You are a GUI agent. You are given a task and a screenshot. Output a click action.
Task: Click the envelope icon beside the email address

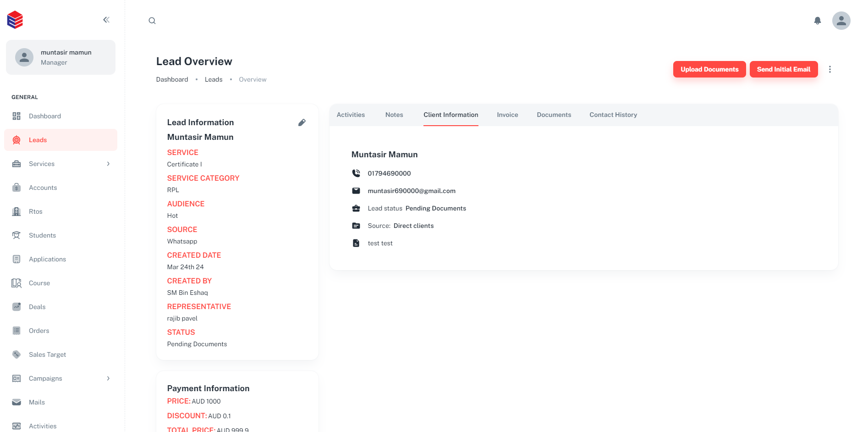coord(356,191)
